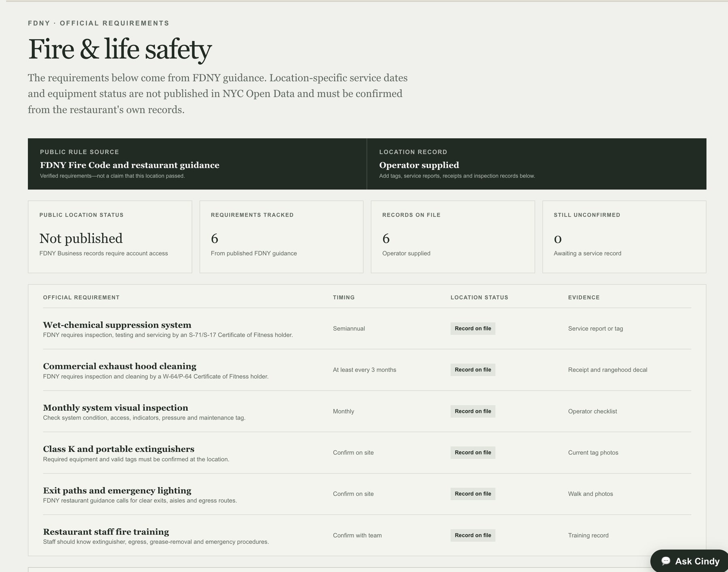
Task: Click Record on file badge for Wet-chemical suppression
Action: click(473, 328)
